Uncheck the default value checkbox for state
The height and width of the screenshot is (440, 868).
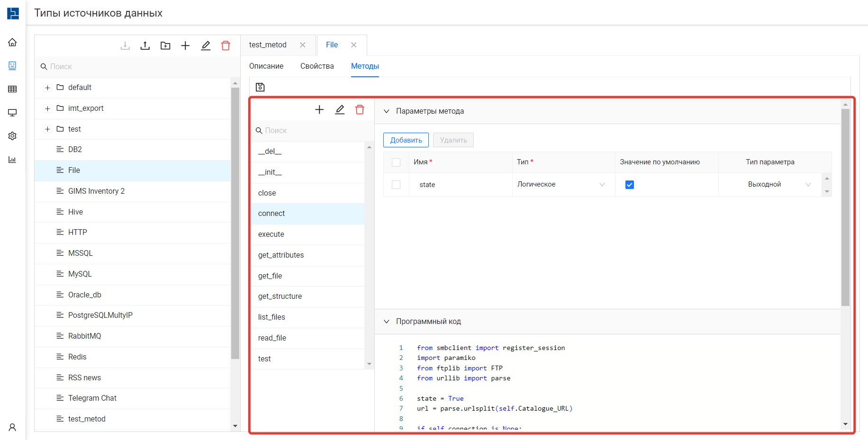click(x=629, y=185)
